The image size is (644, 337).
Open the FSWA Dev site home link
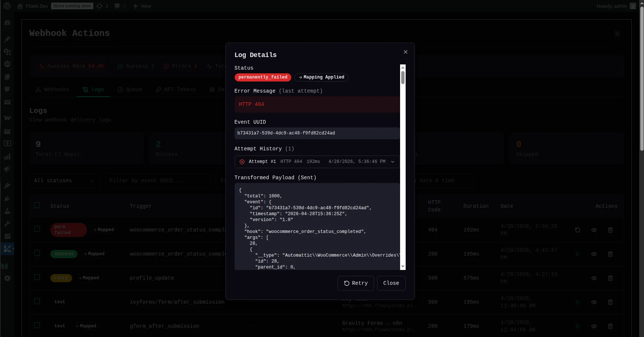click(33, 6)
